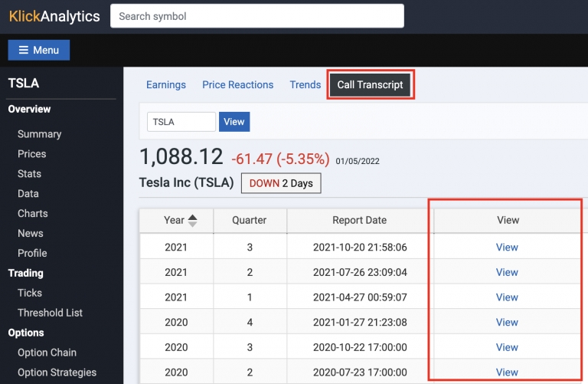Open News from the sidebar

click(31, 233)
